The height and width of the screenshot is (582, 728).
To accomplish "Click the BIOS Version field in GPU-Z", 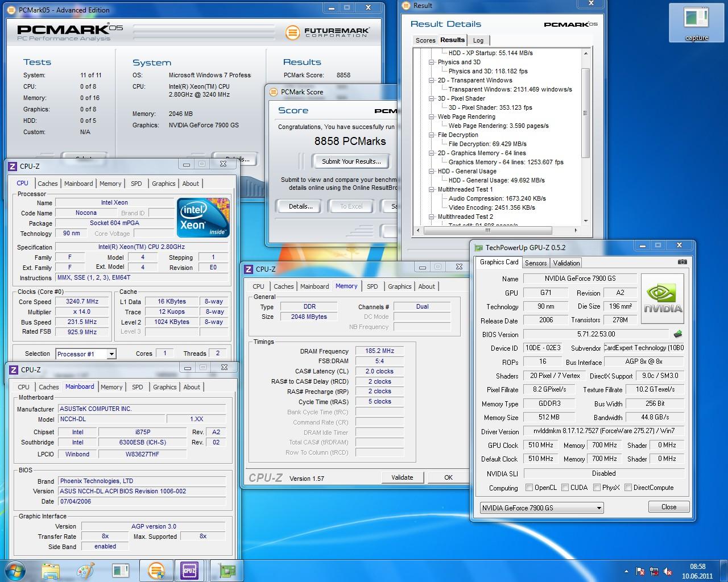I will tap(595, 334).
